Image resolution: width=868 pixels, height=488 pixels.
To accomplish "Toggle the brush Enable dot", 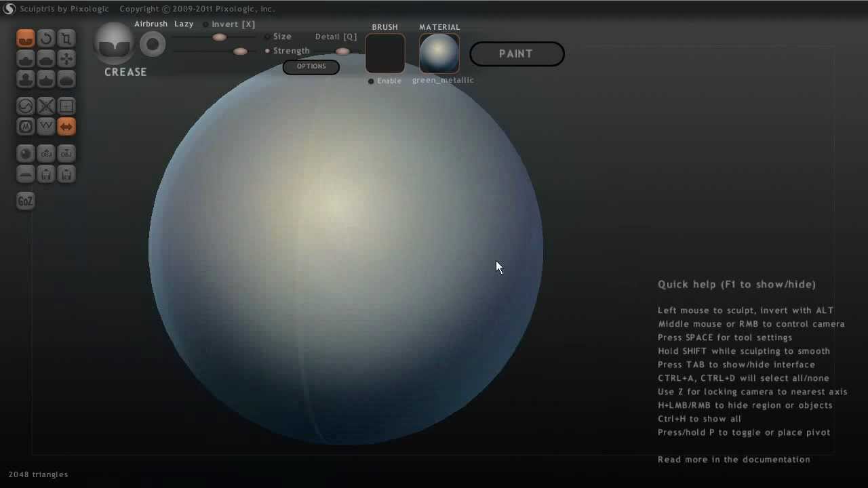I will (371, 81).
